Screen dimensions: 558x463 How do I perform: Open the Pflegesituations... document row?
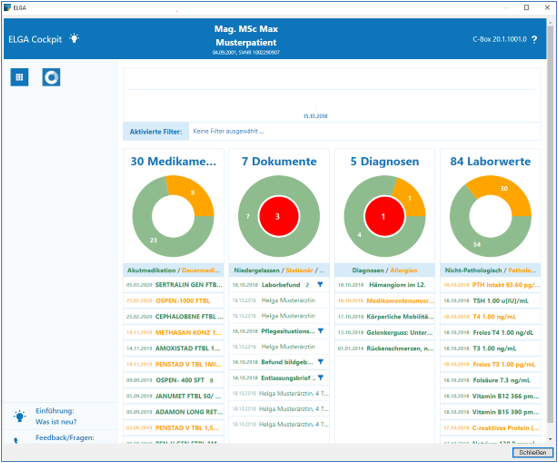tap(279, 331)
